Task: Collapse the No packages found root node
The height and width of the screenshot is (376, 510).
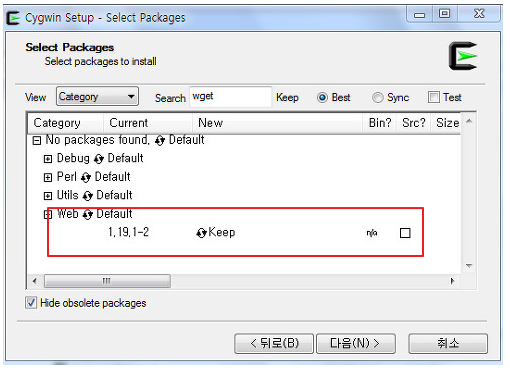Action: [36, 141]
